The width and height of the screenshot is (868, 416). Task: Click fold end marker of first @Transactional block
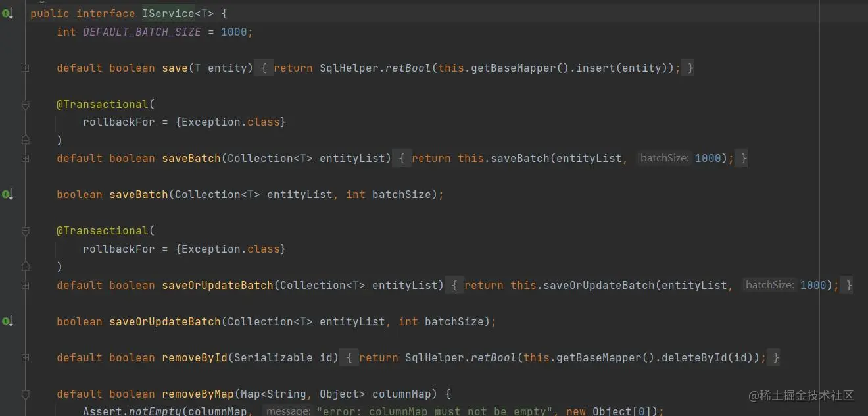point(25,140)
